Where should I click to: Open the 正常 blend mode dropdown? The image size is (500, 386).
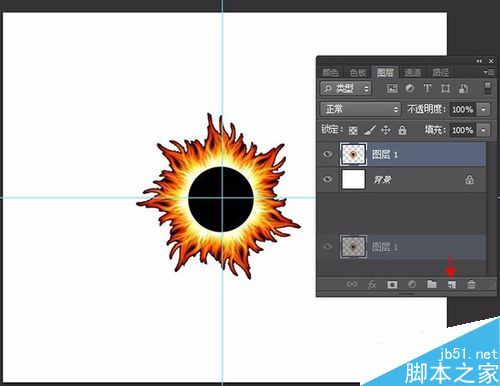tap(360, 109)
